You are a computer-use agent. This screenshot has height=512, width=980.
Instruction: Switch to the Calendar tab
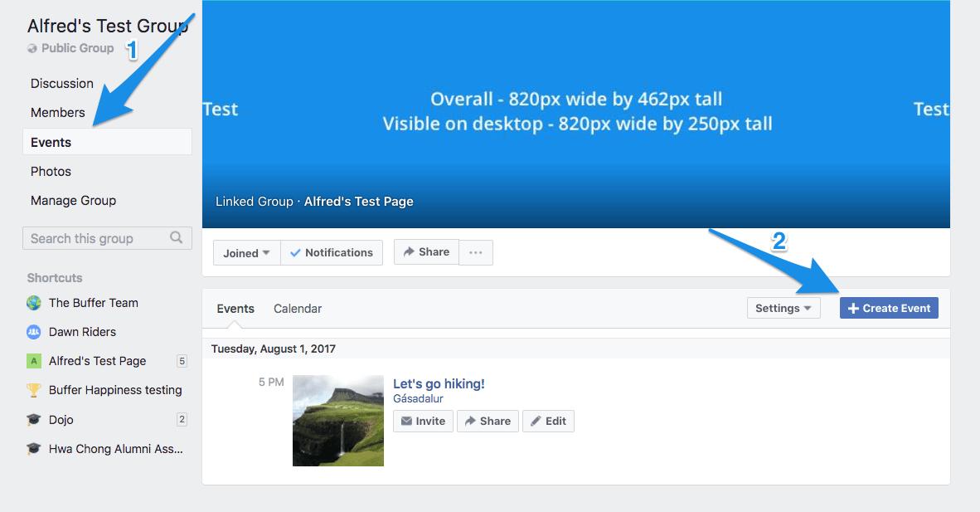click(297, 308)
